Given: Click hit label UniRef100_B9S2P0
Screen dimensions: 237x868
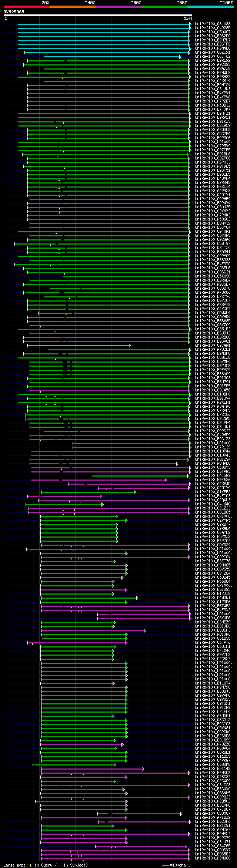Looking at the screenshot, I should click(213, 36).
